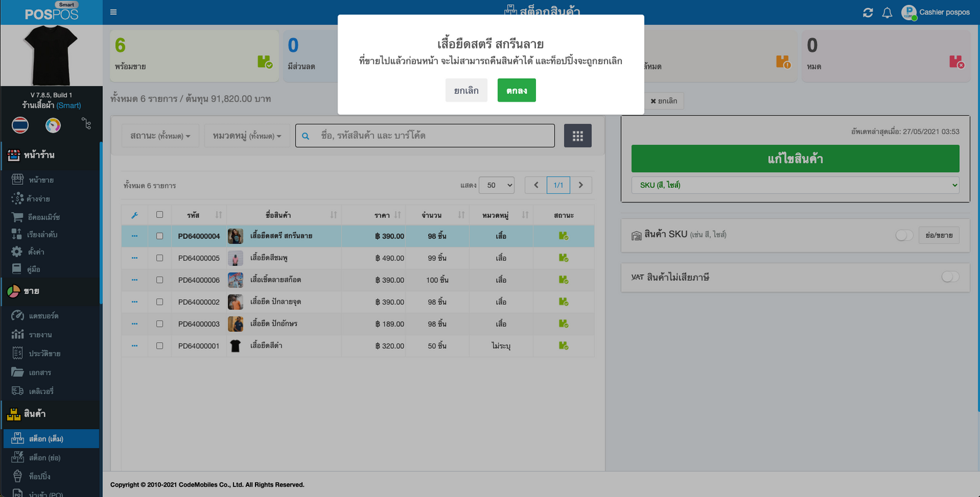Click the next page arrow
Viewport: 980px width, 497px height.
(x=581, y=185)
